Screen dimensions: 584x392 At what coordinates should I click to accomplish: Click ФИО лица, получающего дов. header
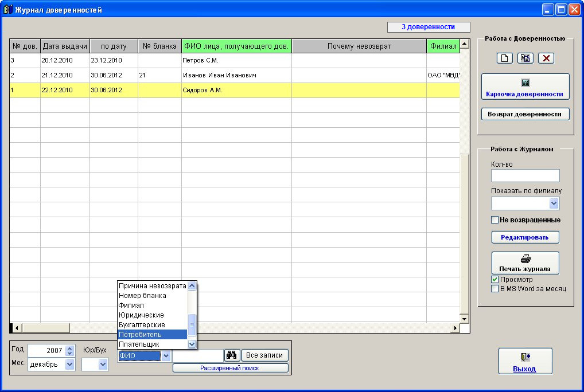tap(236, 46)
